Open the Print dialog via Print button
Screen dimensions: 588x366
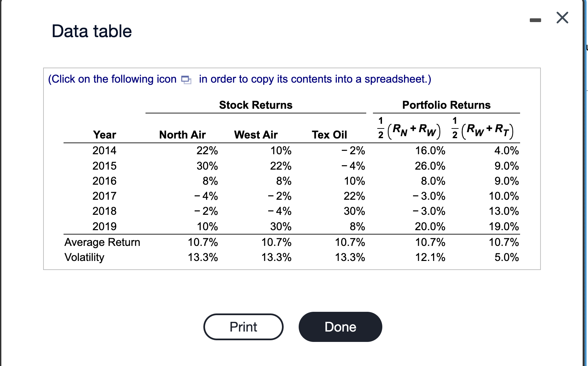point(243,327)
